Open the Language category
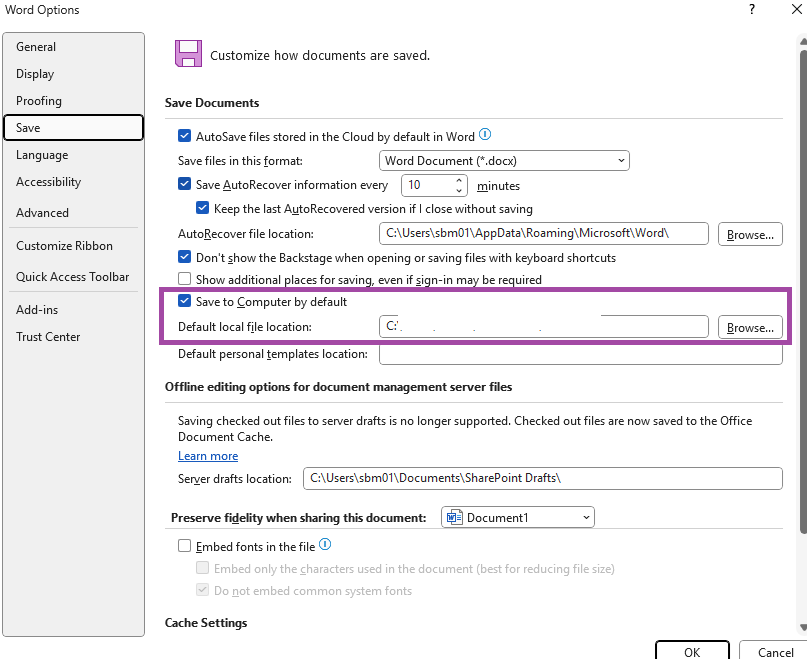807x659 pixels. click(73, 155)
